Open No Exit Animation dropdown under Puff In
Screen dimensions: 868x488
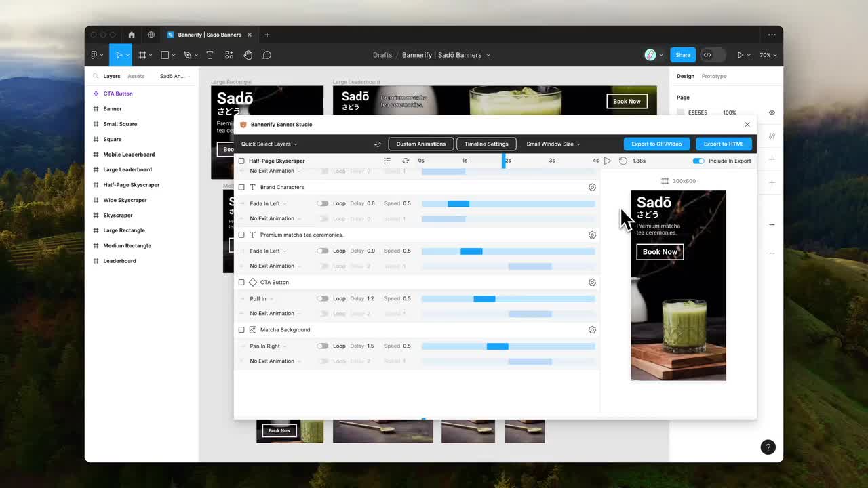coord(275,313)
